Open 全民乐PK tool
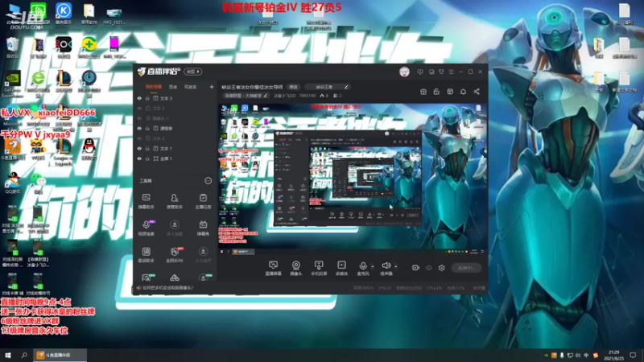 pyautogui.click(x=175, y=254)
